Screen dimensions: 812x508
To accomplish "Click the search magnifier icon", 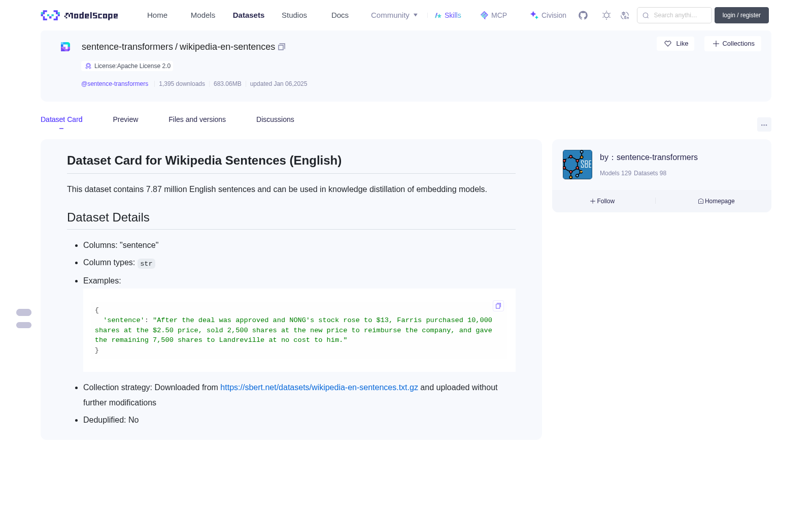I will click(x=646, y=15).
